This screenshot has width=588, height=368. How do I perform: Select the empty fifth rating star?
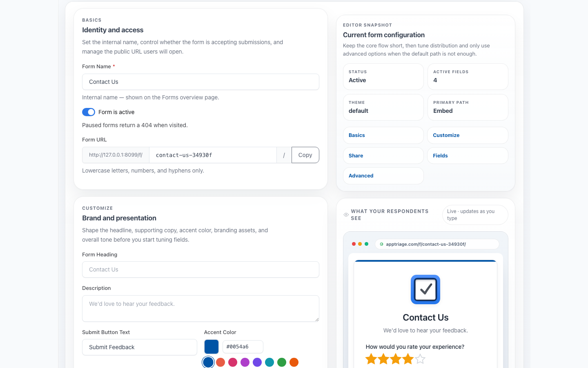click(x=420, y=359)
